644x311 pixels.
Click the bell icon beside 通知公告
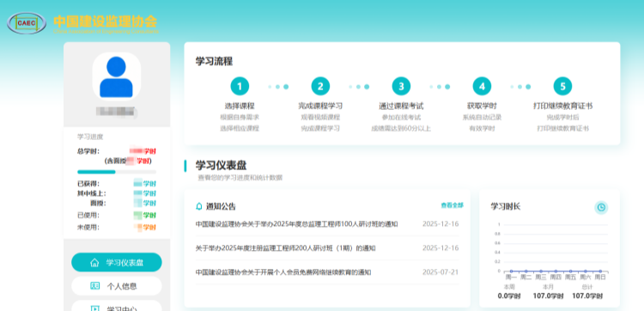click(x=199, y=206)
